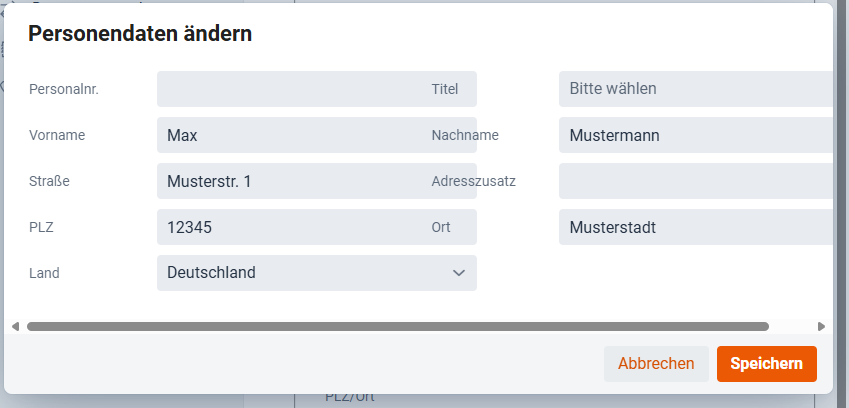Click the 'Personalnr.' label text
The image size is (849, 408).
(64, 89)
